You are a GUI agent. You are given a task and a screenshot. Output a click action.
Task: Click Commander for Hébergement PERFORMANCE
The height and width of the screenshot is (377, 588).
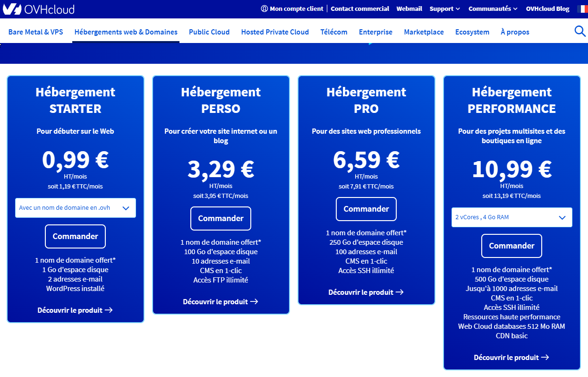(511, 246)
